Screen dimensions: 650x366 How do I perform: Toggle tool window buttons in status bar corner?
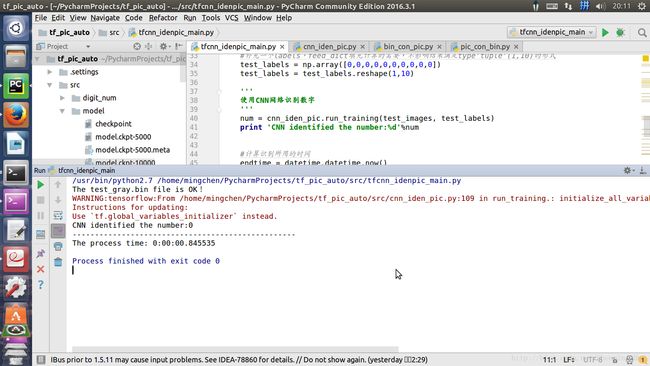point(41,360)
